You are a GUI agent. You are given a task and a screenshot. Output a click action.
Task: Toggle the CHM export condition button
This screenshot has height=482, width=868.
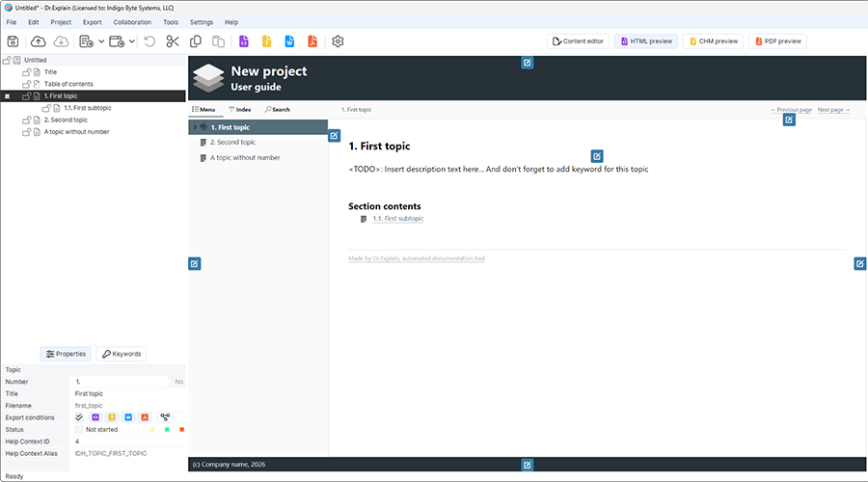[112, 417]
